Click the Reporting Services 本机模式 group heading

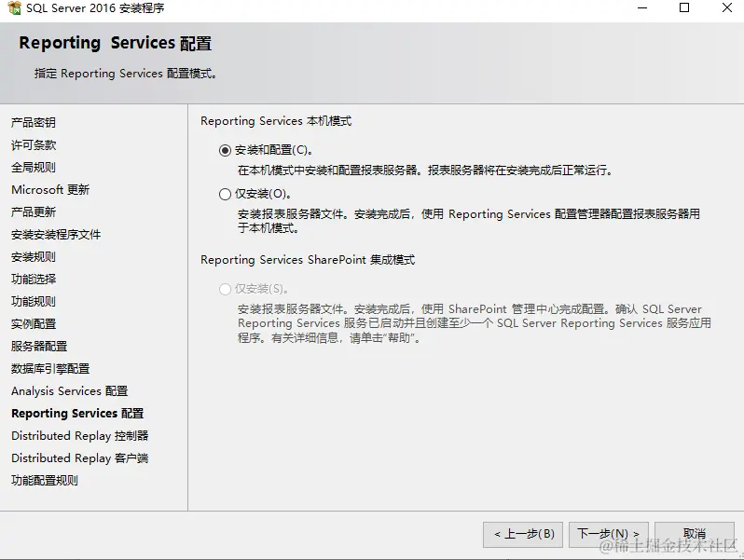pyautogui.click(x=276, y=121)
